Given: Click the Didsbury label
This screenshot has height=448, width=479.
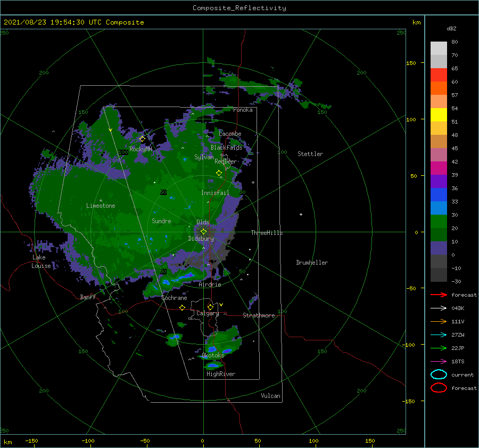Looking at the screenshot, I should (201, 239).
